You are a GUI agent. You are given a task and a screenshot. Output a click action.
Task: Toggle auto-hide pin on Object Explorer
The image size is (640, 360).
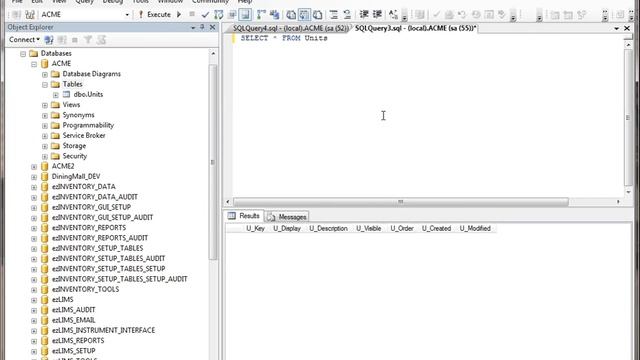(202, 27)
